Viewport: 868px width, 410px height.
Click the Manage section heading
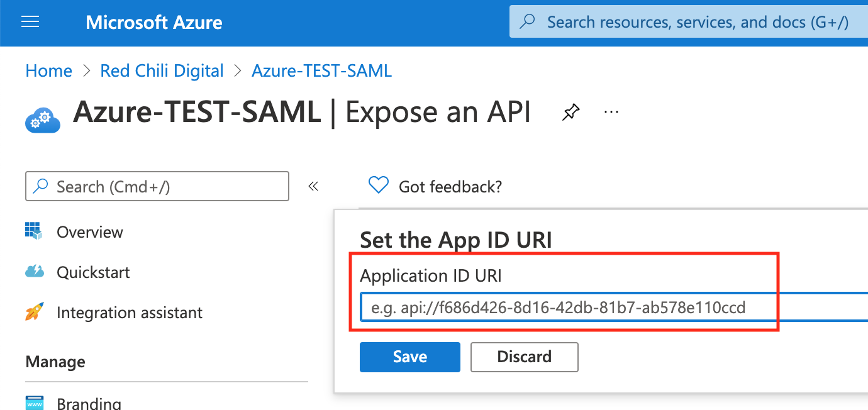pyautogui.click(x=55, y=362)
